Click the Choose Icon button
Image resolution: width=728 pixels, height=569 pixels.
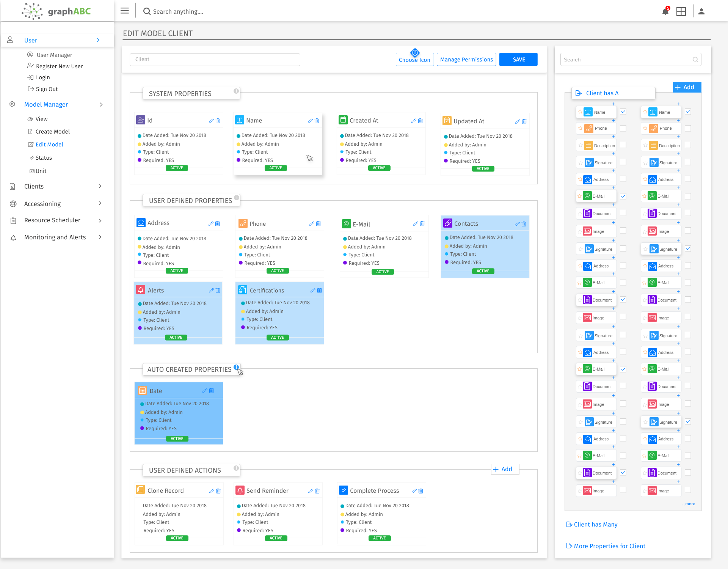[x=414, y=59]
